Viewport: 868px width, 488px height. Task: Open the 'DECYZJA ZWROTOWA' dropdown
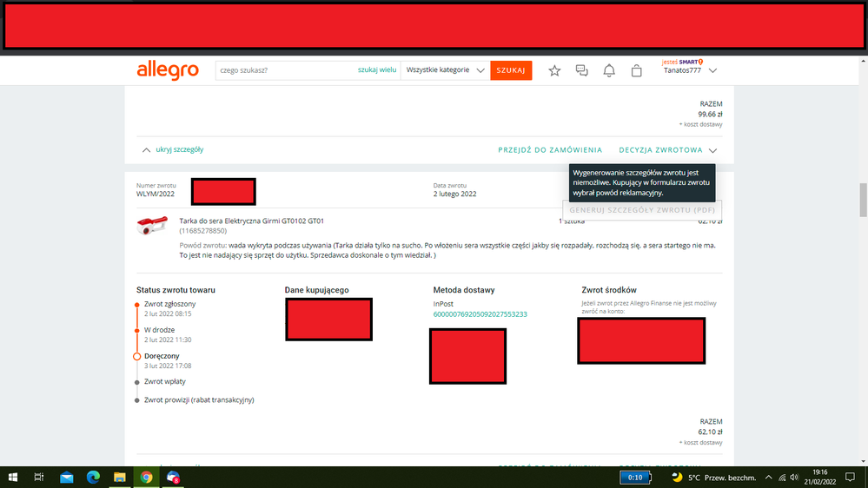pyautogui.click(x=667, y=150)
